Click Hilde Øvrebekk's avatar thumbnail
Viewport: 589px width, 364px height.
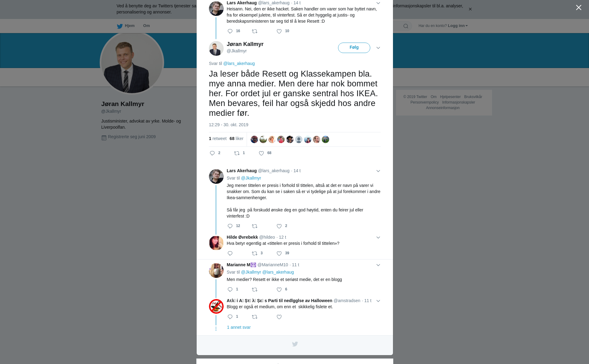[x=216, y=243]
